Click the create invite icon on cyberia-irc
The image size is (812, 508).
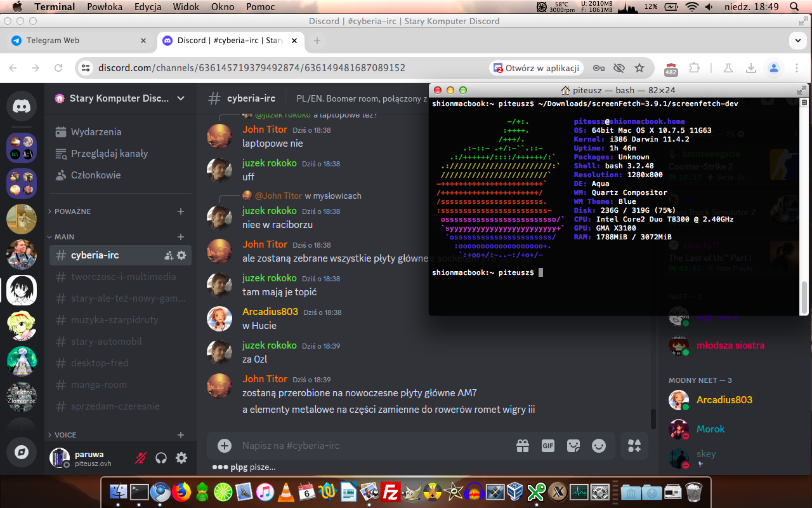168,255
